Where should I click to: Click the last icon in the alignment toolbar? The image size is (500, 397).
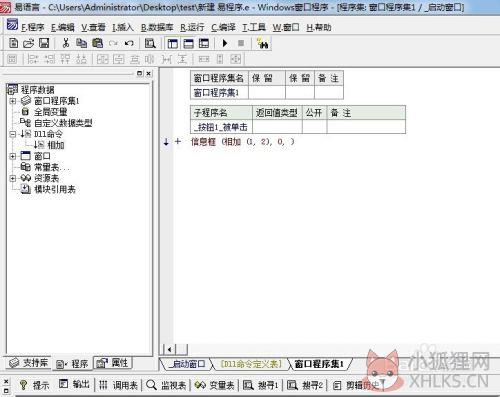coord(235,59)
